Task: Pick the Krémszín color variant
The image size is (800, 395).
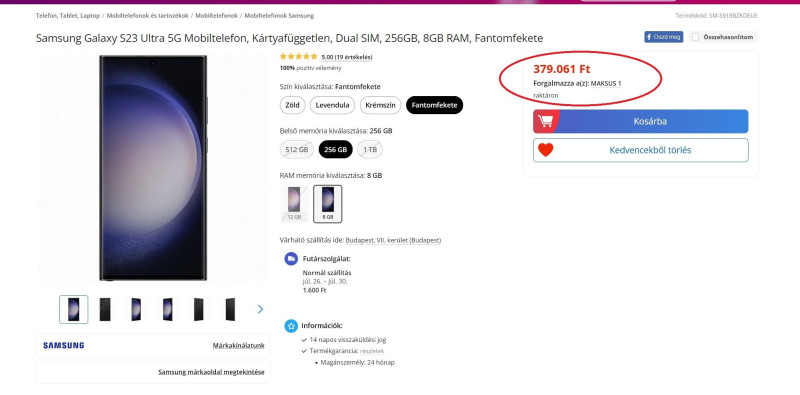Action: click(x=381, y=105)
